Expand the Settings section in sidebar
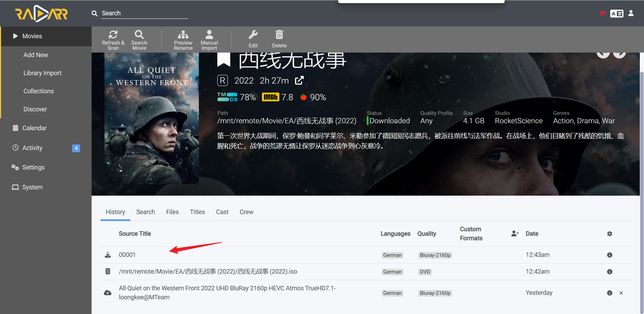Image resolution: width=644 pixels, height=314 pixels. pyautogui.click(x=33, y=167)
